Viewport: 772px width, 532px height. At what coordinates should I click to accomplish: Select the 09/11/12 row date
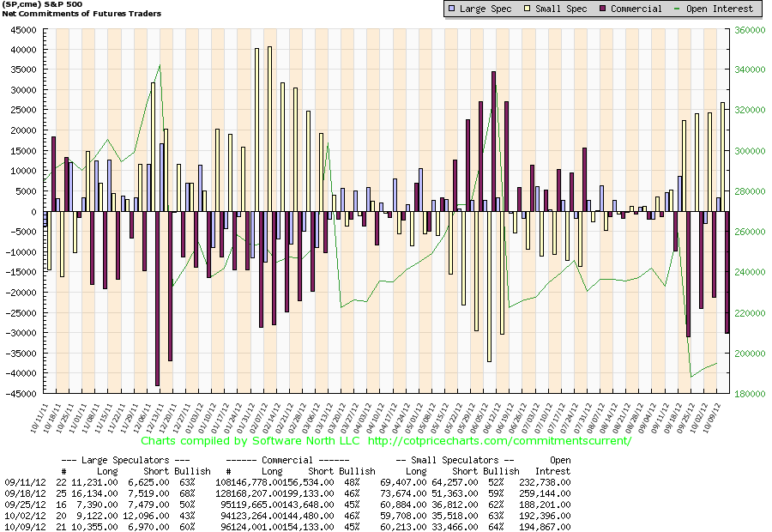click(25, 483)
